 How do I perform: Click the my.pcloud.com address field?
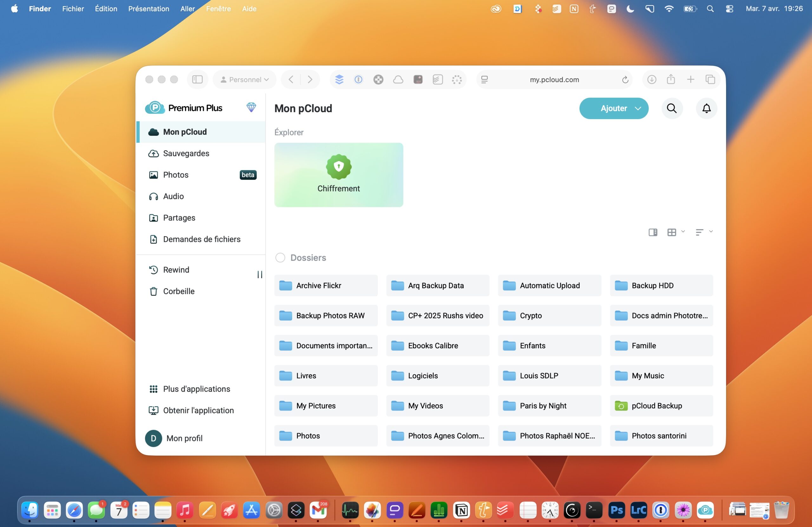pyautogui.click(x=554, y=80)
